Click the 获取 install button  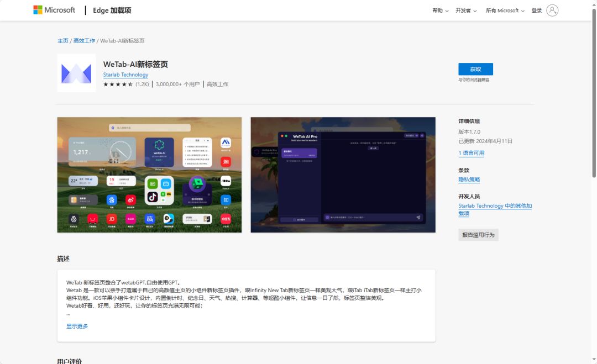click(x=475, y=69)
